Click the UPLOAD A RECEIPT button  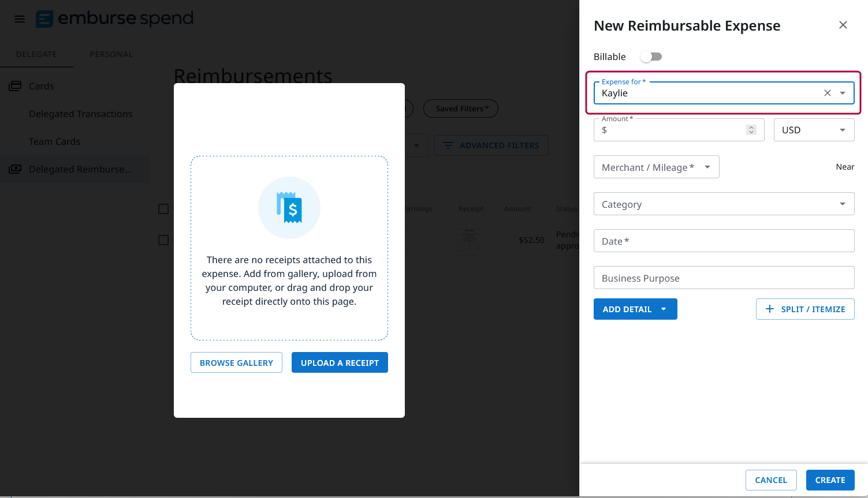point(340,362)
